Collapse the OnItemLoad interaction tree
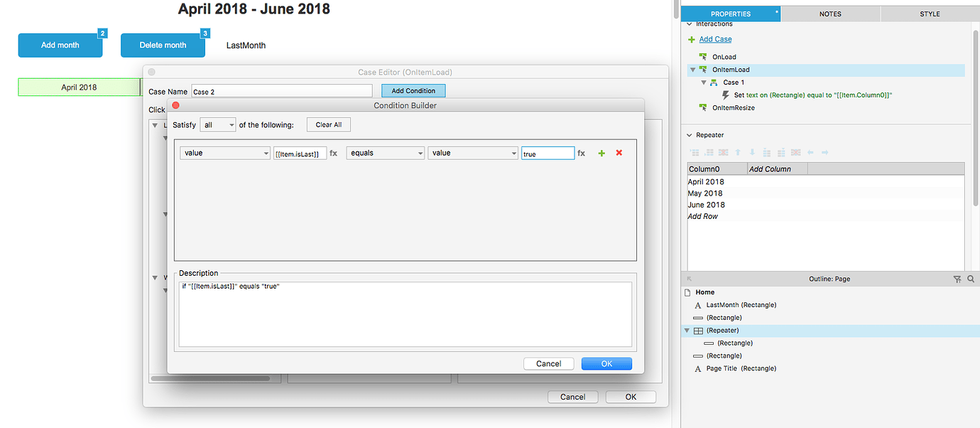980x428 pixels. pyautogui.click(x=692, y=70)
